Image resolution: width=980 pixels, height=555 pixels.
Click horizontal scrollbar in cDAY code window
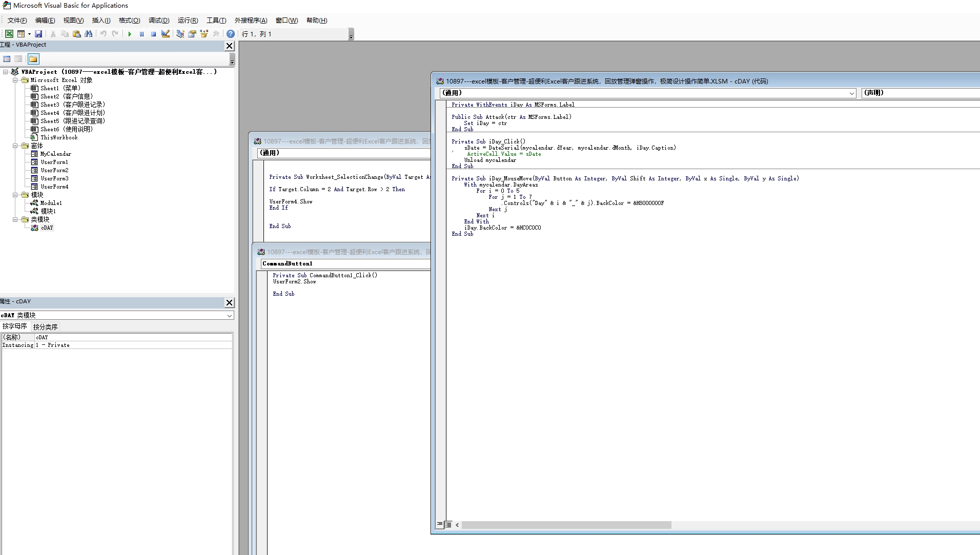[566, 525]
